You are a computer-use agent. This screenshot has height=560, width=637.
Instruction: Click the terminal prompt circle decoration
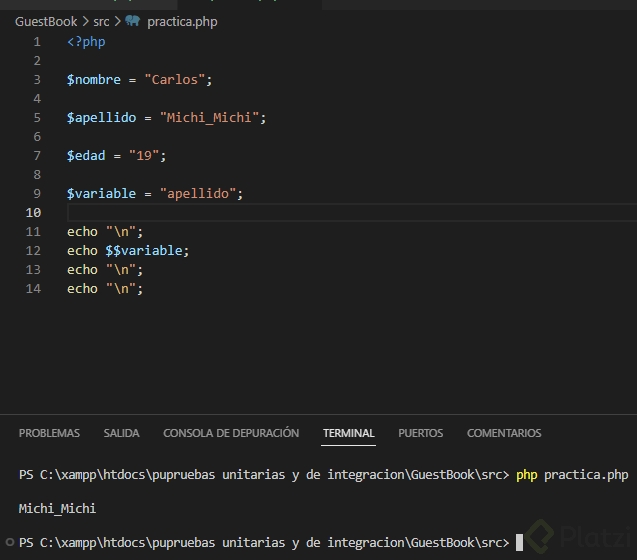10,542
